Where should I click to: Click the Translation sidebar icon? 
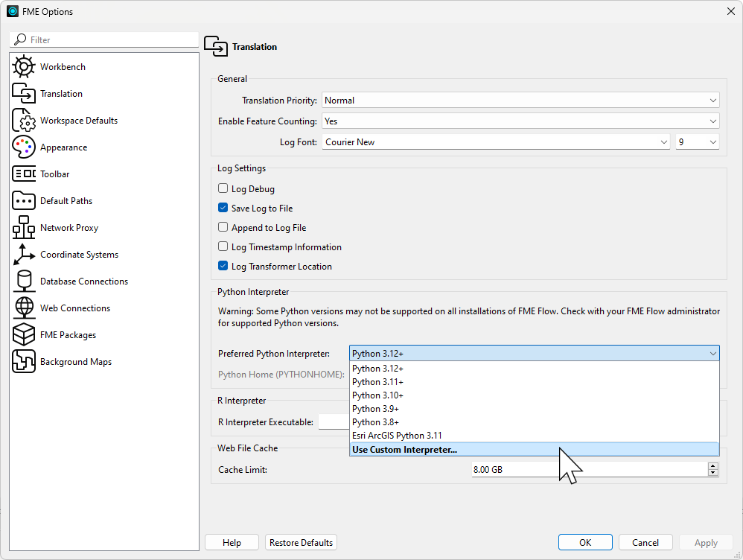[24, 93]
